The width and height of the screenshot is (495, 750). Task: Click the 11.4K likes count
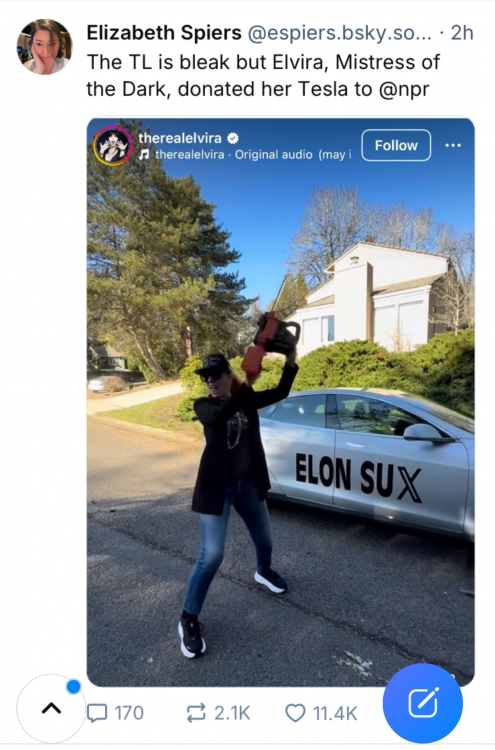335,713
